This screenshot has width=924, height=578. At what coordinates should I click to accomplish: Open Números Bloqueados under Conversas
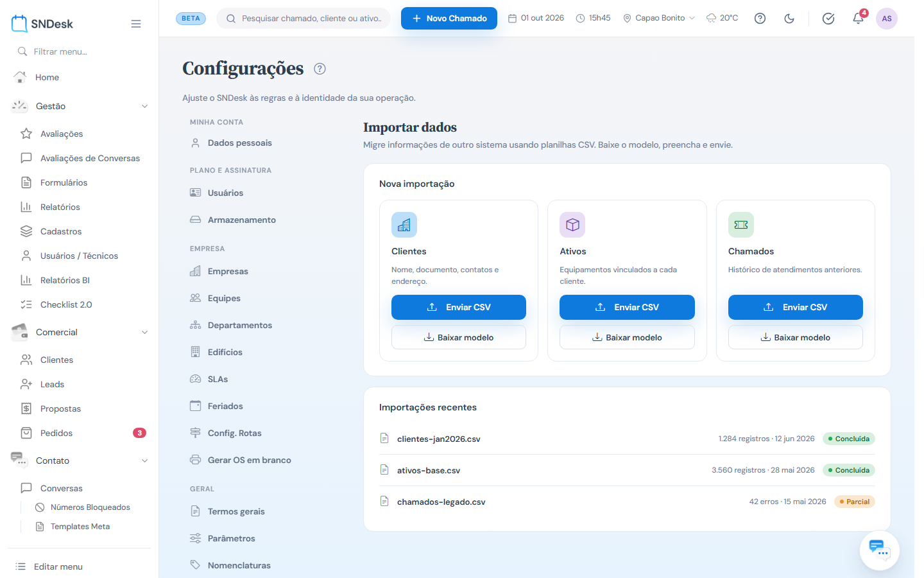[90, 507]
